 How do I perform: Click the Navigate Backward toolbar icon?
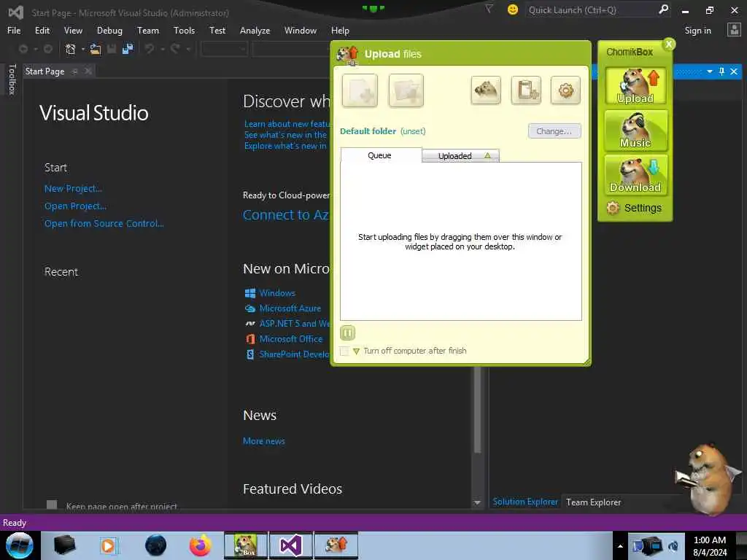click(23, 49)
